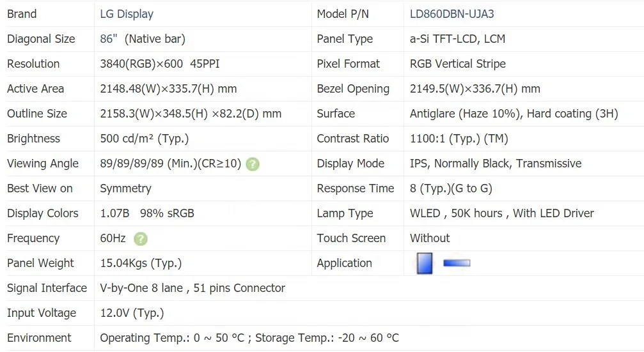Image resolution: width=644 pixels, height=352 pixels.
Task: Click the help icon next to 60Hz
Action: coord(141,239)
